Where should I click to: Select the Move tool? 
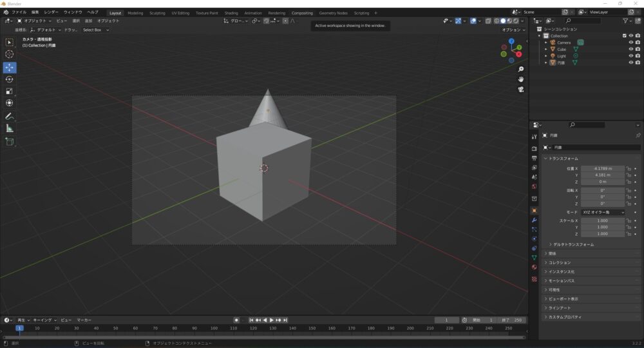(10, 68)
